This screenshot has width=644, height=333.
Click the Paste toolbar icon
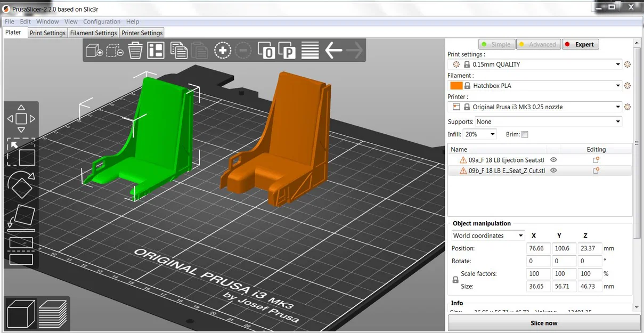(200, 51)
